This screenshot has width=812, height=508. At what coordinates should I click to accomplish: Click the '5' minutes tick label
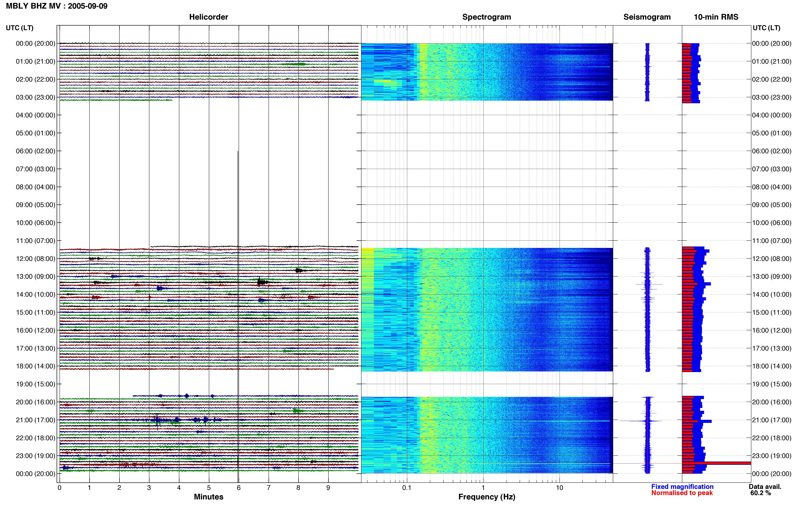[x=209, y=487]
